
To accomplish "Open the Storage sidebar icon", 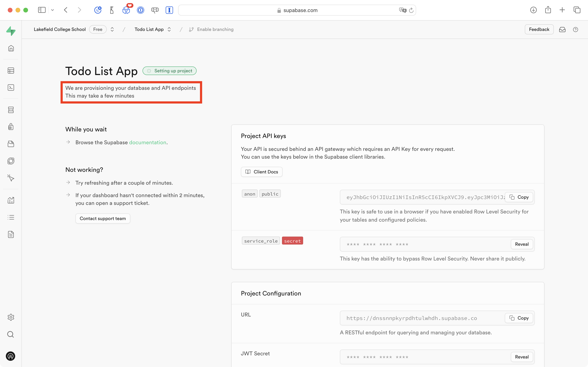I will (x=11, y=144).
